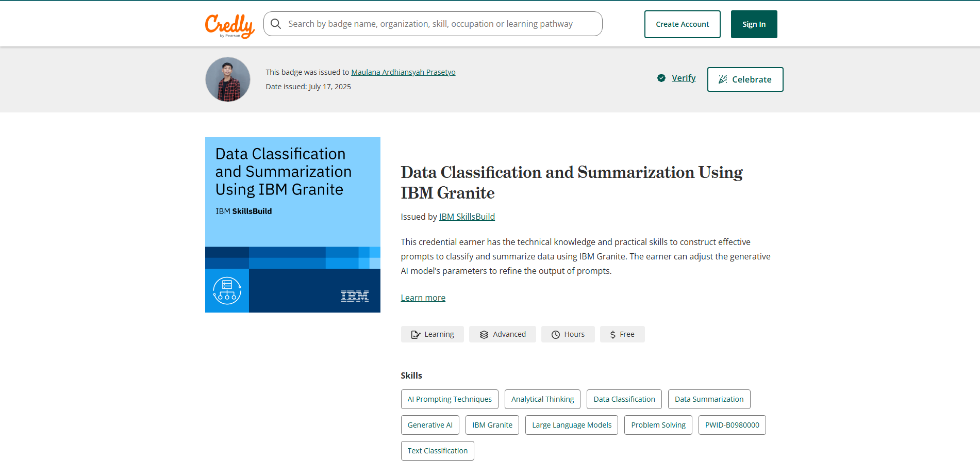Open the PWID-B0980000 skill tag
Image resolution: width=980 pixels, height=474 pixels.
(732, 425)
